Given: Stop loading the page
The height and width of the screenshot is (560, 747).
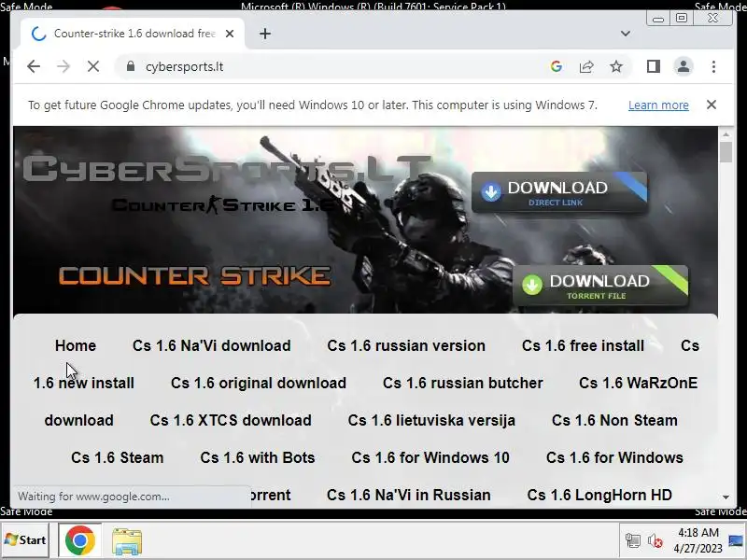Looking at the screenshot, I should tap(93, 66).
